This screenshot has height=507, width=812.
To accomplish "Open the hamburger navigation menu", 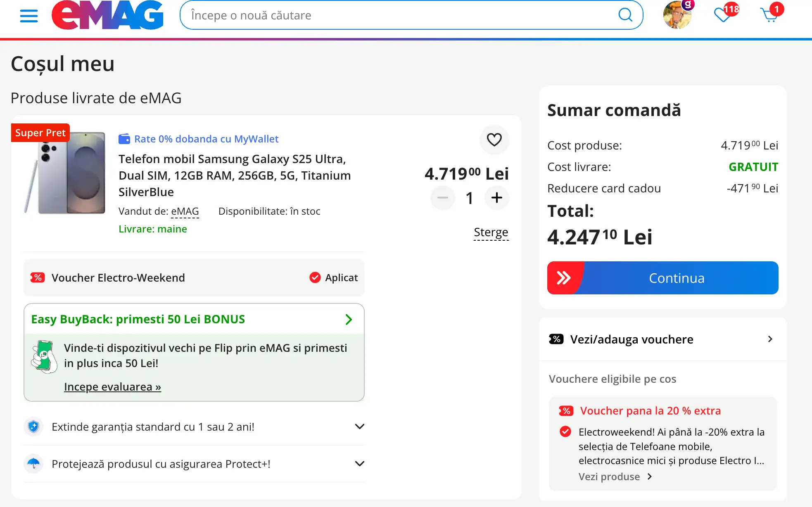I will [x=29, y=16].
